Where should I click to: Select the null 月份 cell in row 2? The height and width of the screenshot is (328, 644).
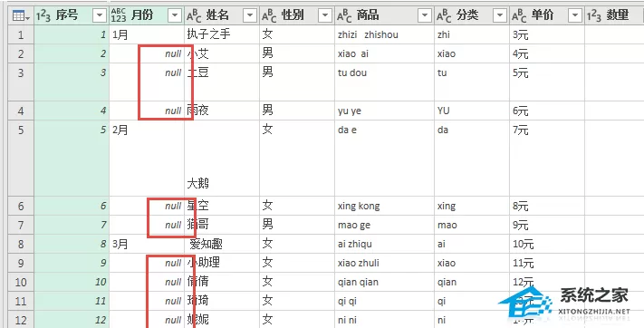147,53
